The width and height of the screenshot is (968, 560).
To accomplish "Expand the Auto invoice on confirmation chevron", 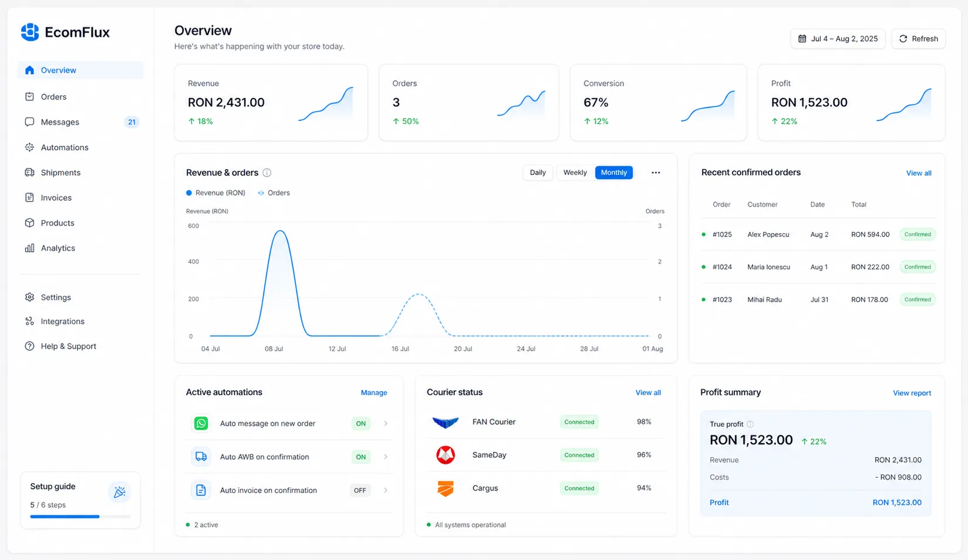I will tap(386, 490).
